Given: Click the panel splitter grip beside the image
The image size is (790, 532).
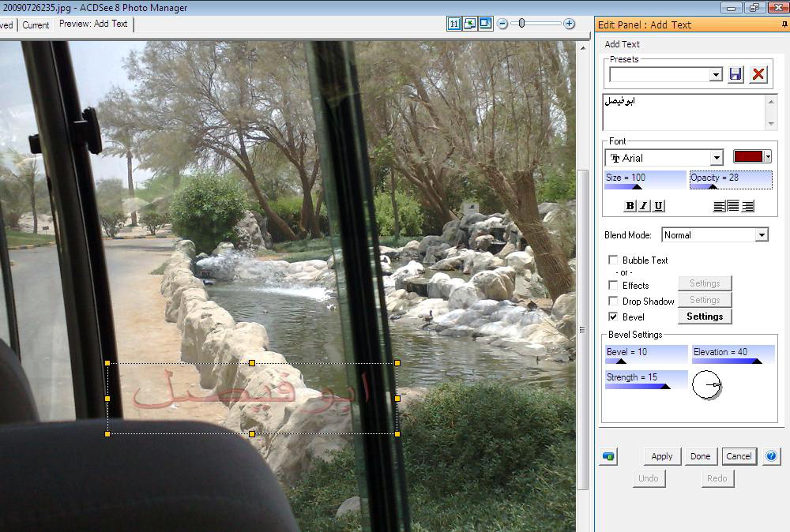Looking at the screenshot, I should [582, 330].
